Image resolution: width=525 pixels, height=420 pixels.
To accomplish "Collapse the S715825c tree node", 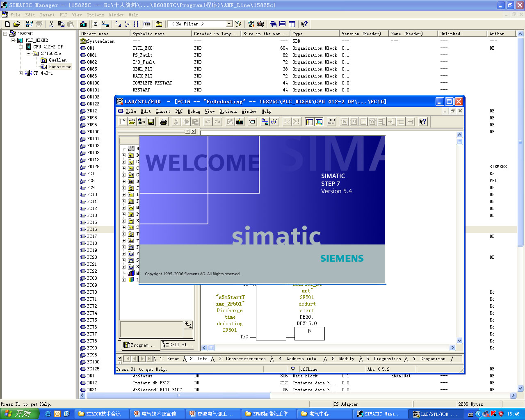I will point(29,53).
